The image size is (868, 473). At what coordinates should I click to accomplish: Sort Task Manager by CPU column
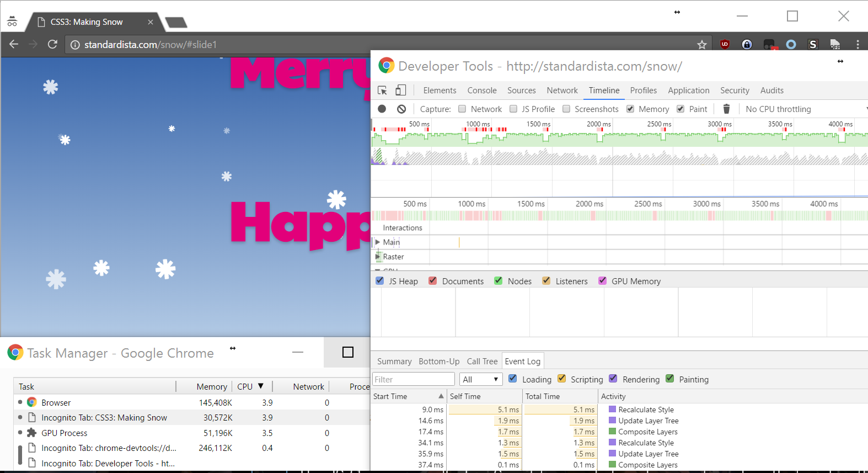[251, 386]
